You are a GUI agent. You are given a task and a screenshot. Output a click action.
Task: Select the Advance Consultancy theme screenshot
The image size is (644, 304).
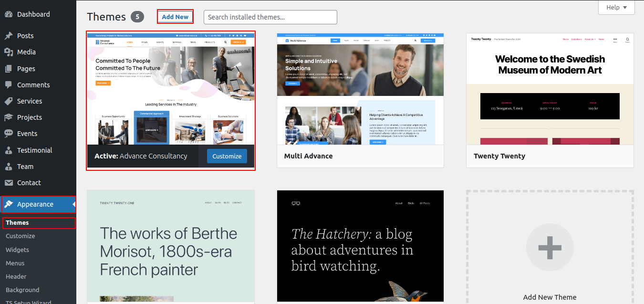pyautogui.click(x=171, y=89)
